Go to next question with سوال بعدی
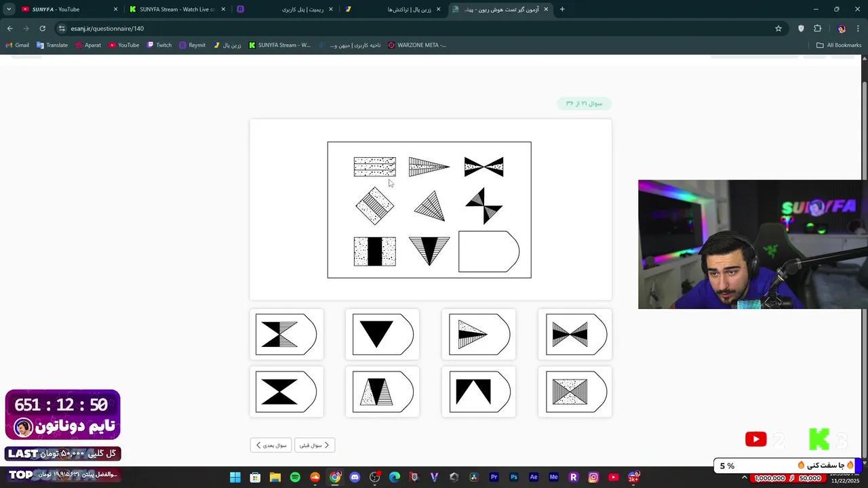 271,445
